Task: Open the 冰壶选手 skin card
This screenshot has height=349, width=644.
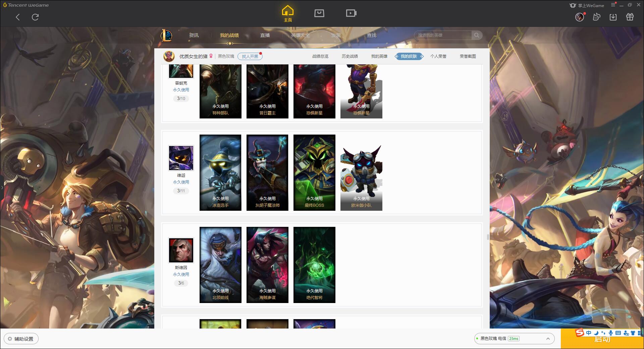Action: (220, 172)
